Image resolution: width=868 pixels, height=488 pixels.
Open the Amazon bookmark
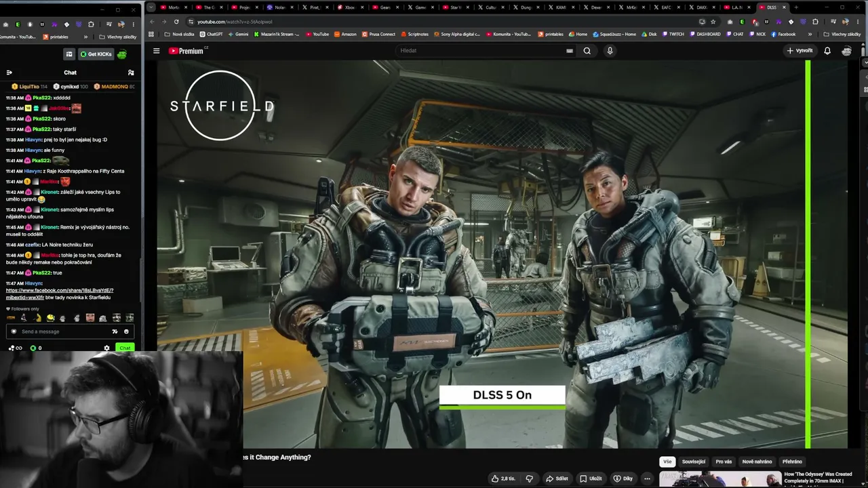click(345, 34)
